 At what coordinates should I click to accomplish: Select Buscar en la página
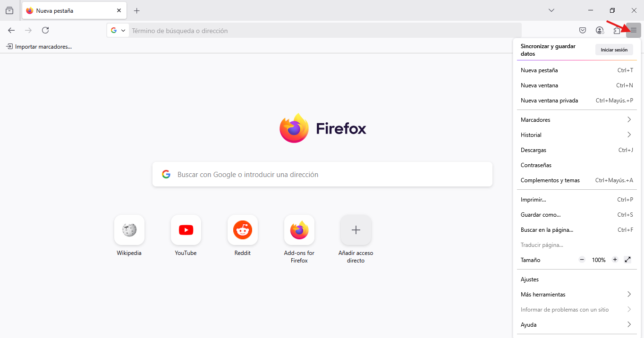click(577, 230)
